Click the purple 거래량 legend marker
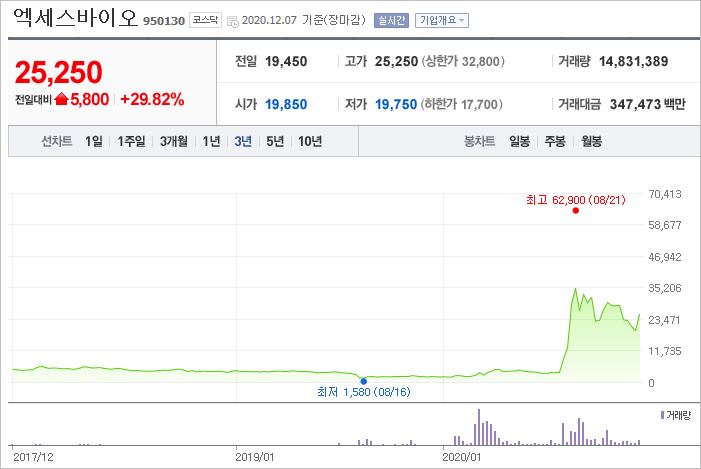 pos(662,415)
